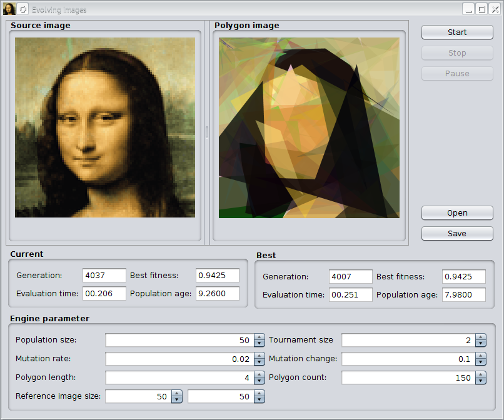
Task: Increase the reference image width
Action: point(177,393)
